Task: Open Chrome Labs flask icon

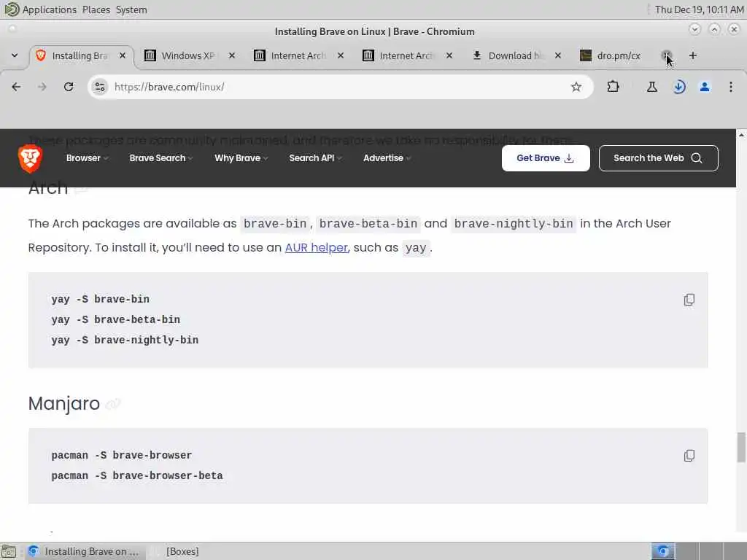Action: coord(651,87)
